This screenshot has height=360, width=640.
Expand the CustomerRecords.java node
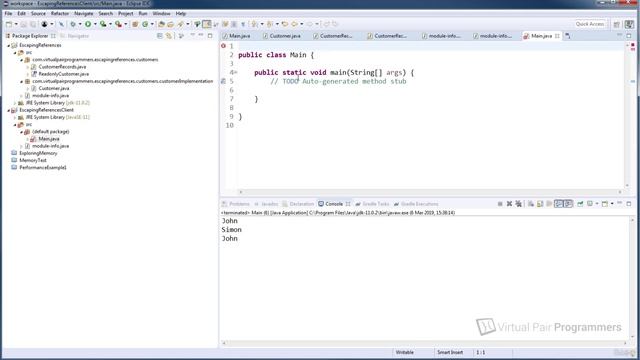pos(28,67)
